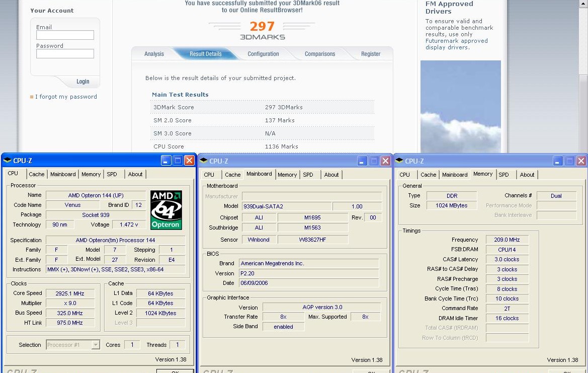Close the CPU-Z Mainboard window

385,161
